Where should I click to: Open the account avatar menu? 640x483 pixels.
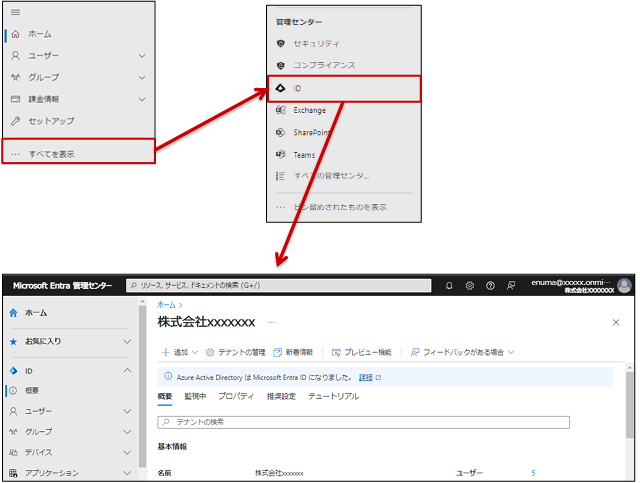coord(624,285)
